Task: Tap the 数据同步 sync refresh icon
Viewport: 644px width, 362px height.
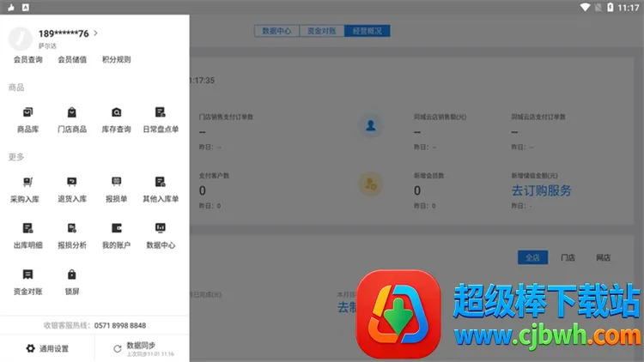Action: 118,348
